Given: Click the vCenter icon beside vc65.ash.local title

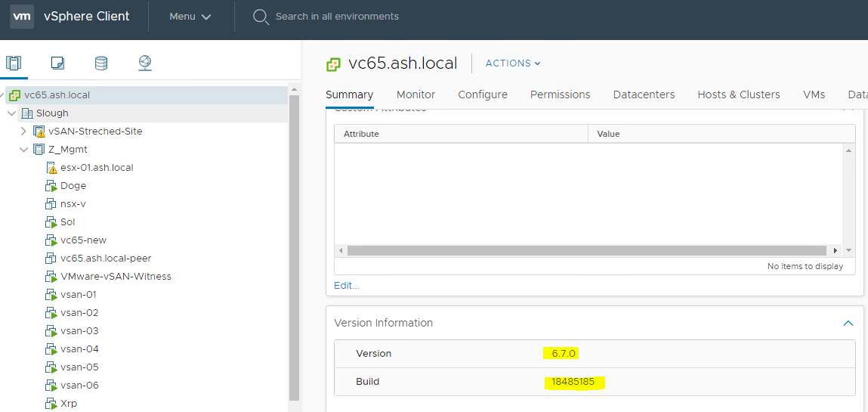Looking at the screenshot, I should click(333, 64).
